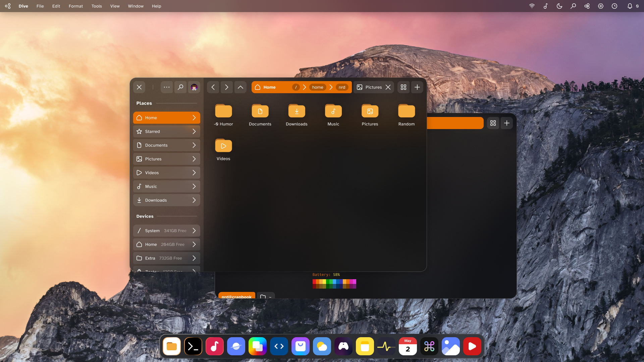Image resolution: width=644 pixels, height=362 pixels.
Task: Open the Videos folder icon in the grid
Action: pos(223,145)
